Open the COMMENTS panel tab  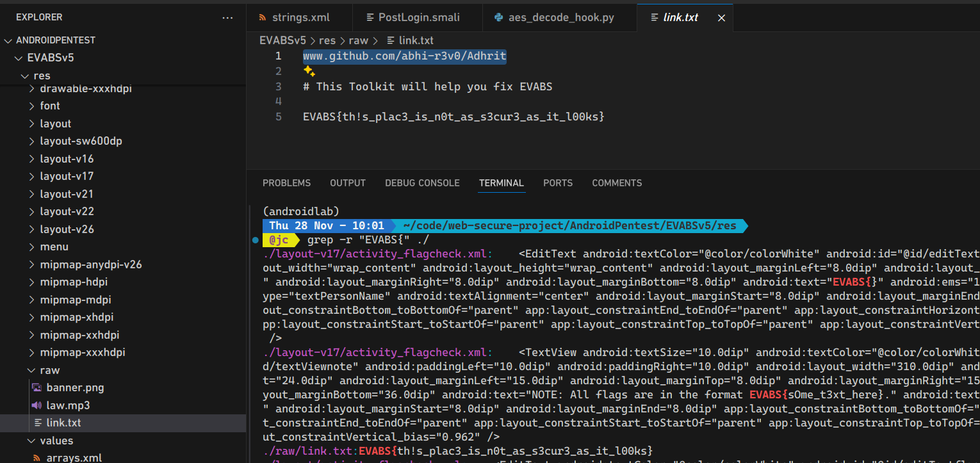click(x=617, y=183)
